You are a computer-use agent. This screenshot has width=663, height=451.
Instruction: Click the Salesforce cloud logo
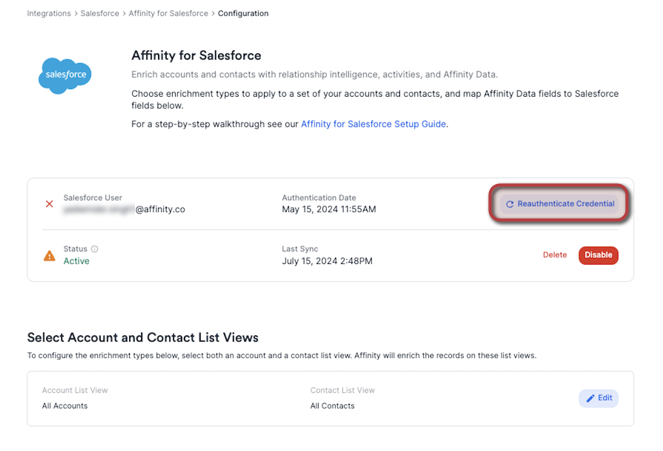[x=68, y=76]
